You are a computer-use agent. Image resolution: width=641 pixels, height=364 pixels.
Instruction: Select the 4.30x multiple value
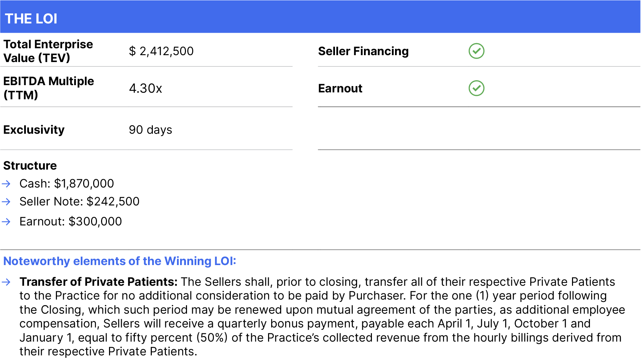pos(145,88)
